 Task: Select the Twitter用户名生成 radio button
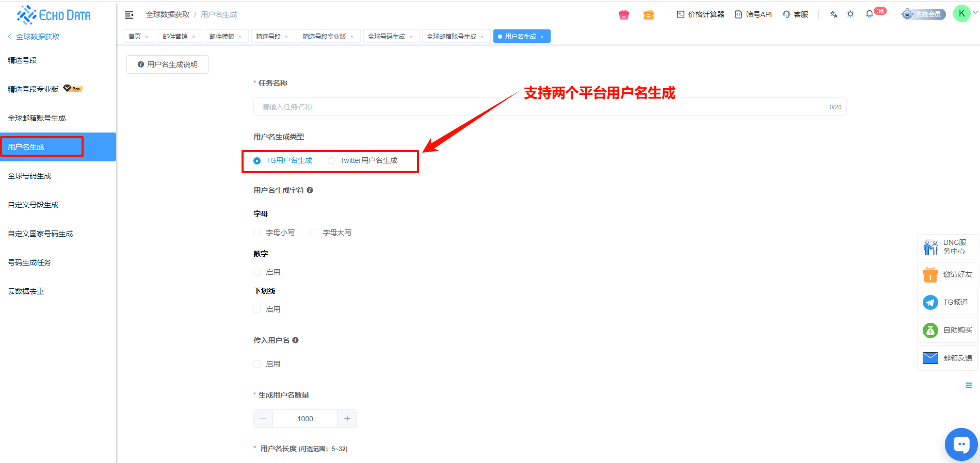coord(331,161)
